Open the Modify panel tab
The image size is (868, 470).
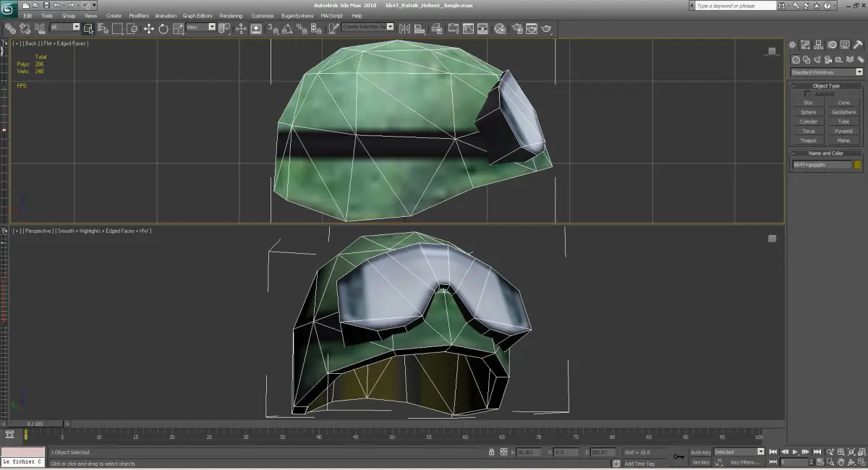coord(806,45)
